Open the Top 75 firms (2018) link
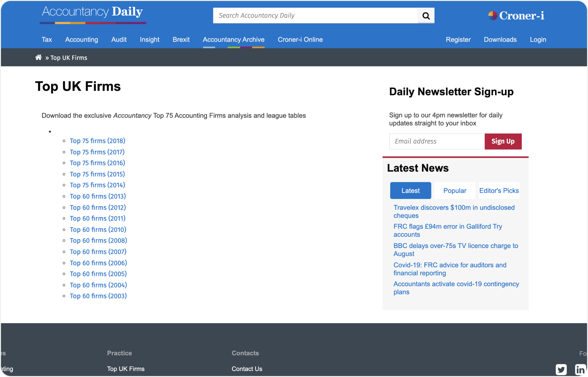The width and height of the screenshot is (588, 377). (97, 141)
